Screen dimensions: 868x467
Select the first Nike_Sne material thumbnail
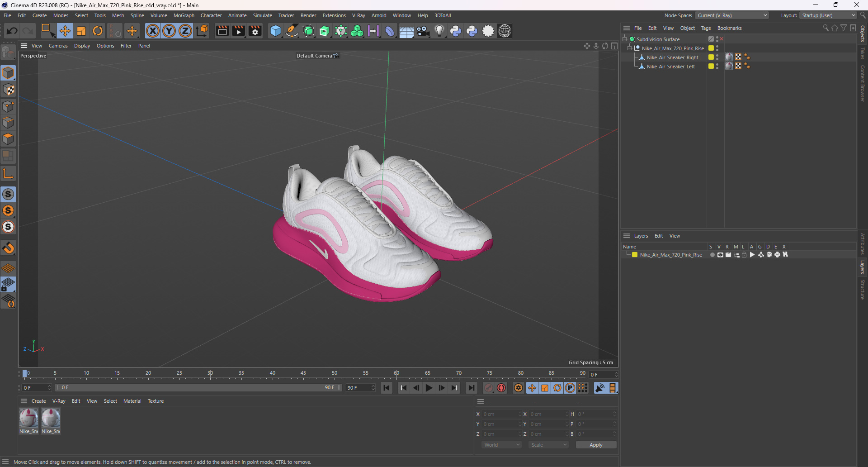(x=28, y=418)
